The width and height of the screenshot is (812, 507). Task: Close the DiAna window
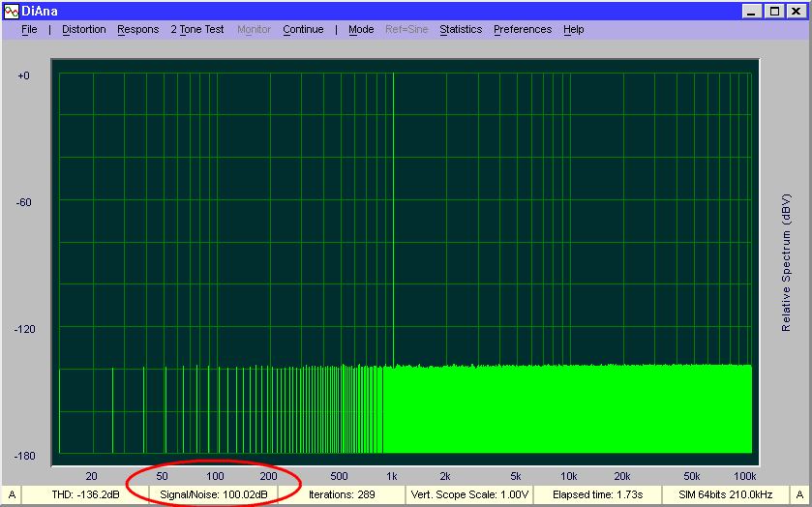click(x=797, y=12)
